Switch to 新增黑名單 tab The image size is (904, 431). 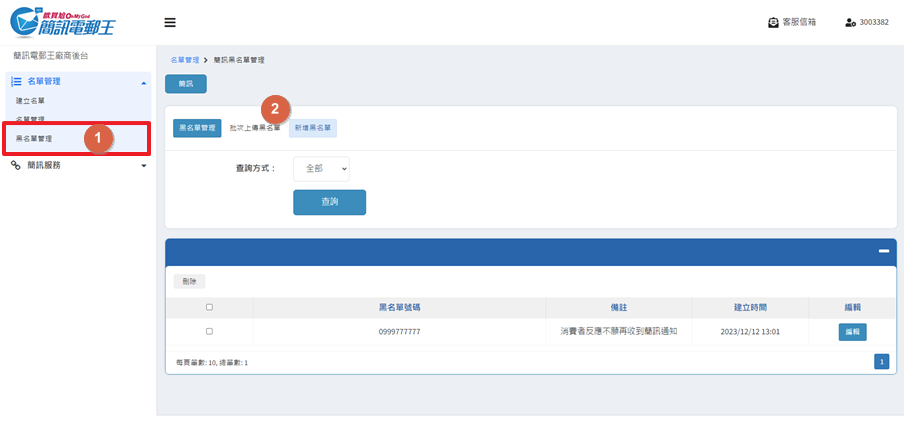[x=312, y=128]
